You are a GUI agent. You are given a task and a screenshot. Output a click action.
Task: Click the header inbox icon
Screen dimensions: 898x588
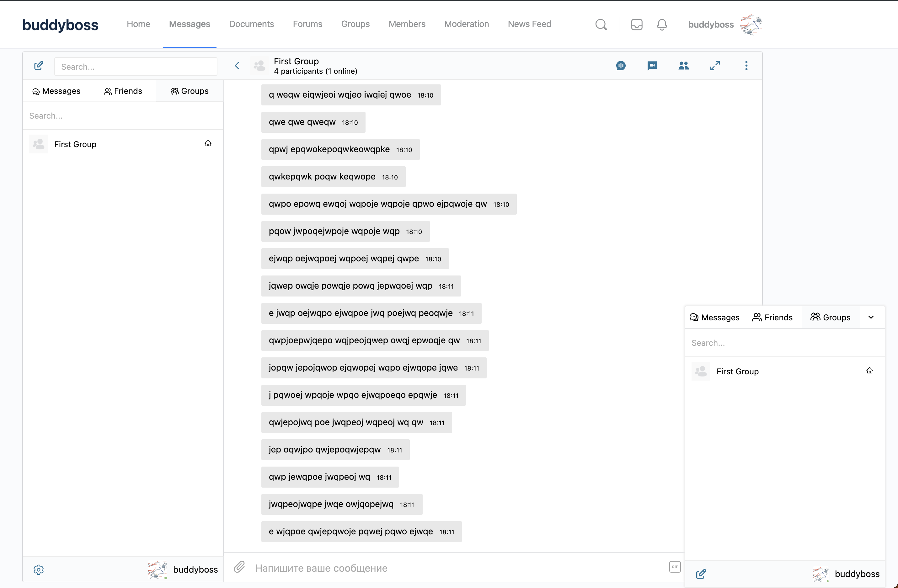coord(637,24)
